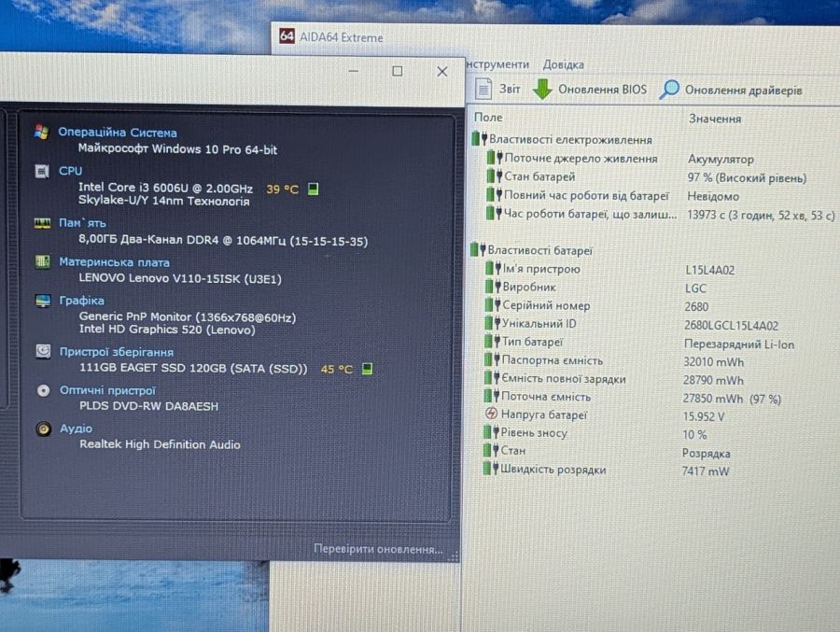
Task: Open the Материнська плата section link
Action: (x=114, y=262)
